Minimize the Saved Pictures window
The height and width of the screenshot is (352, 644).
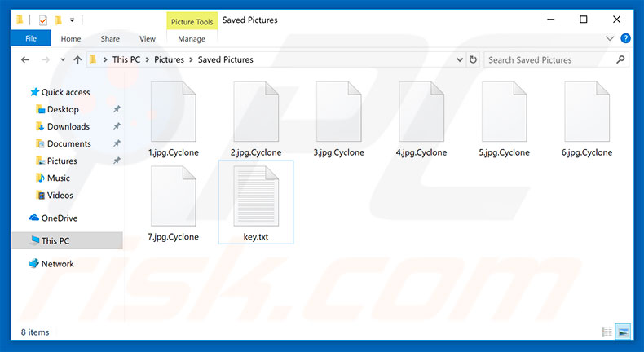click(551, 20)
